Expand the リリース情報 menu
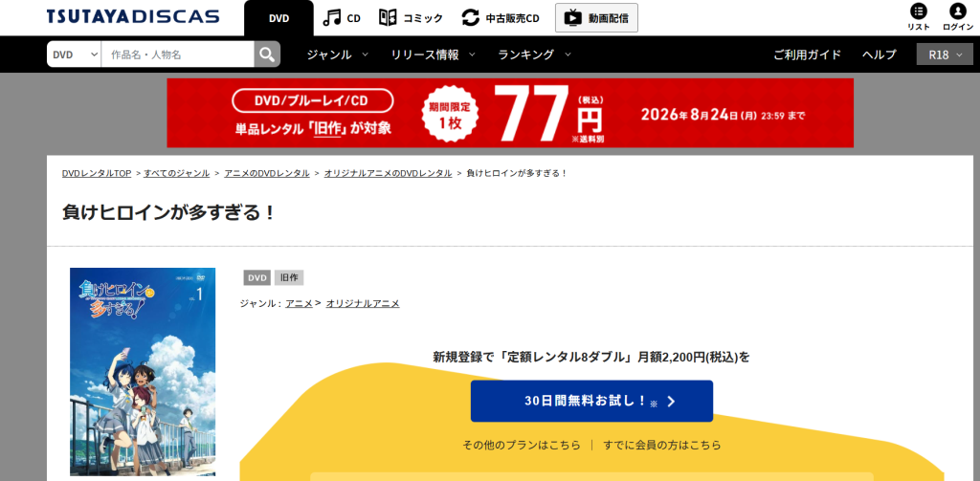 point(433,55)
